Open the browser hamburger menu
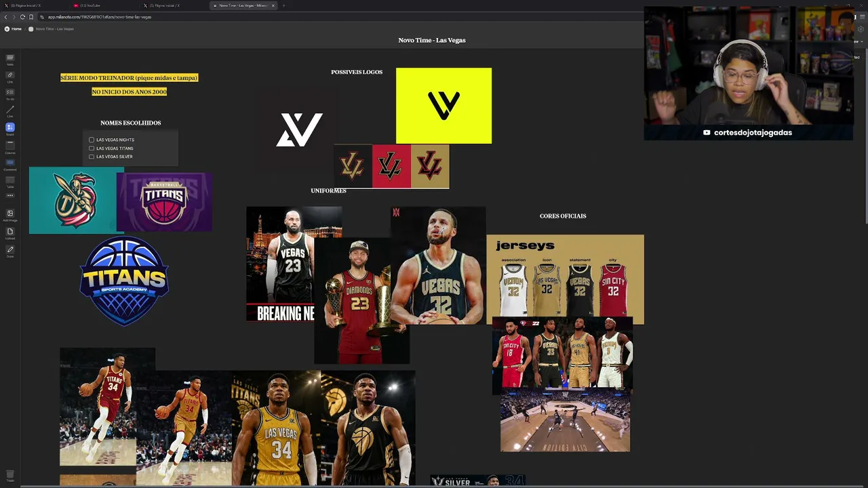Image resolution: width=868 pixels, height=488 pixels. point(862,17)
